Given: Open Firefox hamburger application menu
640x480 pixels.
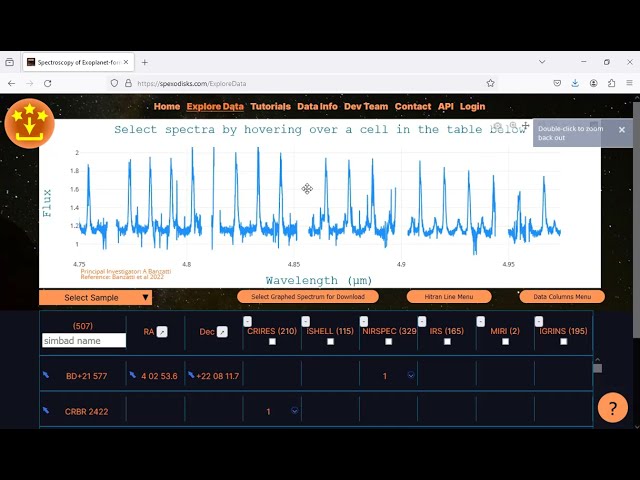Looking at the screenshot, I should 629,83.
